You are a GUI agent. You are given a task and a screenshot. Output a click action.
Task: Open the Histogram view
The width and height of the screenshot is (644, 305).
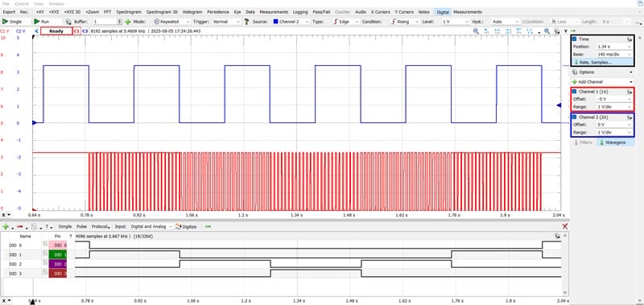coord(192,12)
